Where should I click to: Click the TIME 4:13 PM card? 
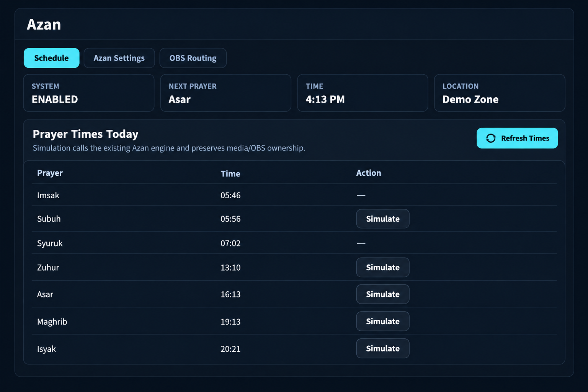(363, 93)
